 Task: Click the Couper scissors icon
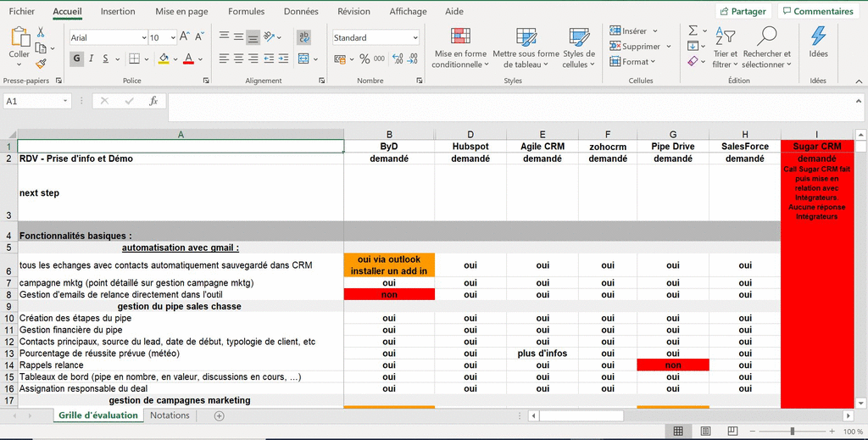[x=41, y=33]
